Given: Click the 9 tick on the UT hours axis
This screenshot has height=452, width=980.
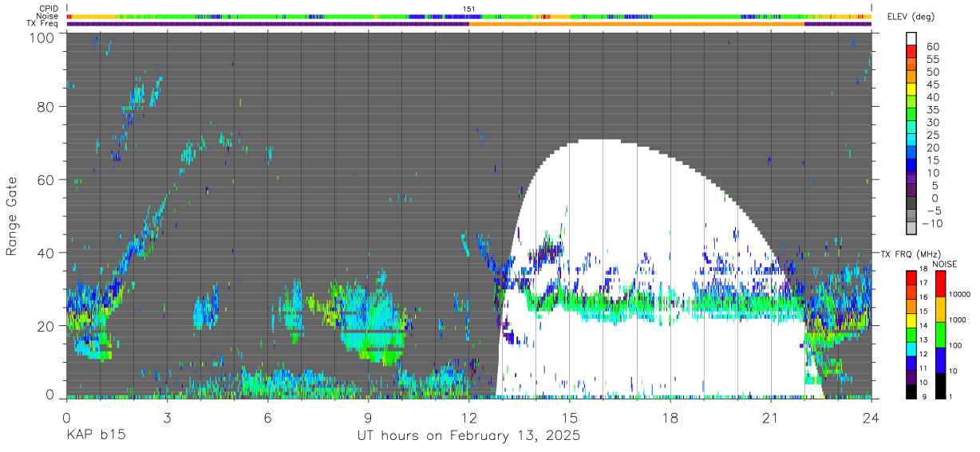Looking at the screenshot, I should tap(368, 418).
